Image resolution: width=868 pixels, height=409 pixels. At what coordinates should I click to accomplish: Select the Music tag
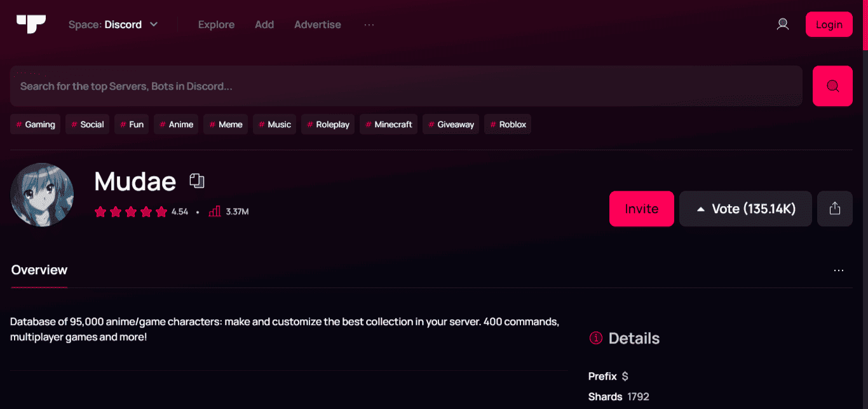click(275, 125)
